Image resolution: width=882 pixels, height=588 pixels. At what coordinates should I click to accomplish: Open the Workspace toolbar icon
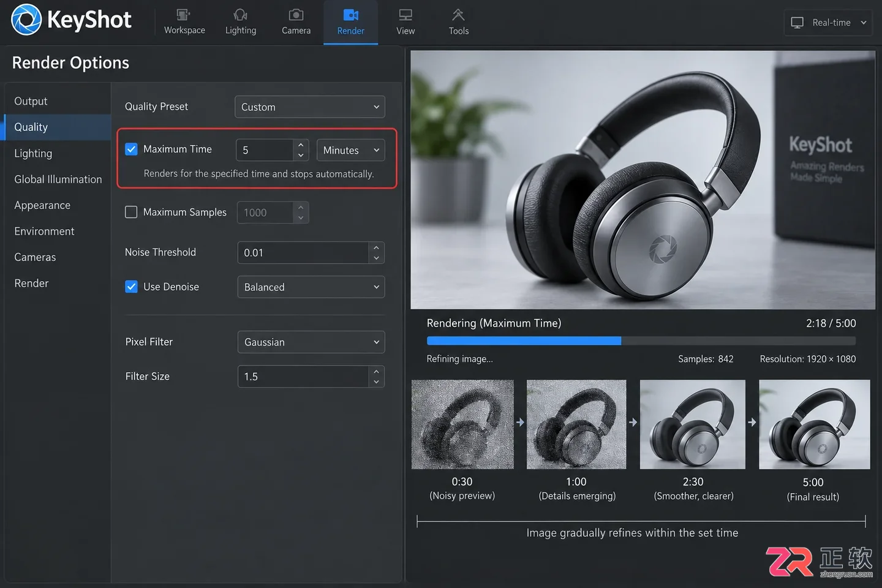tap(184, 22)
